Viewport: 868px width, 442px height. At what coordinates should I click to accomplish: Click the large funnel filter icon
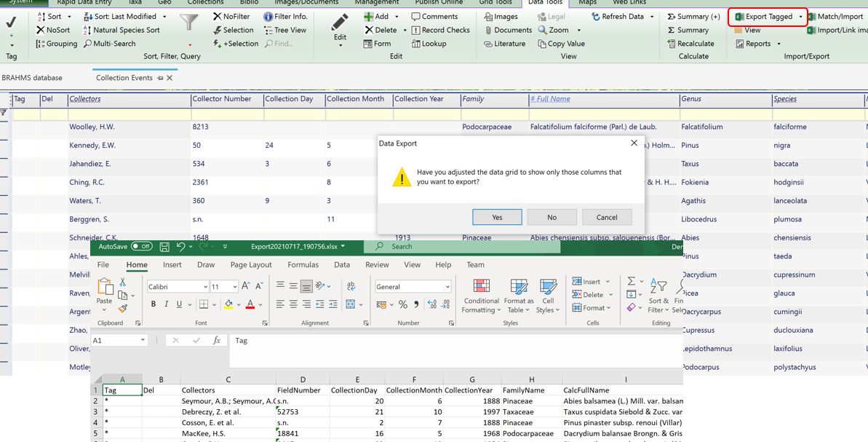click(188, 23)
